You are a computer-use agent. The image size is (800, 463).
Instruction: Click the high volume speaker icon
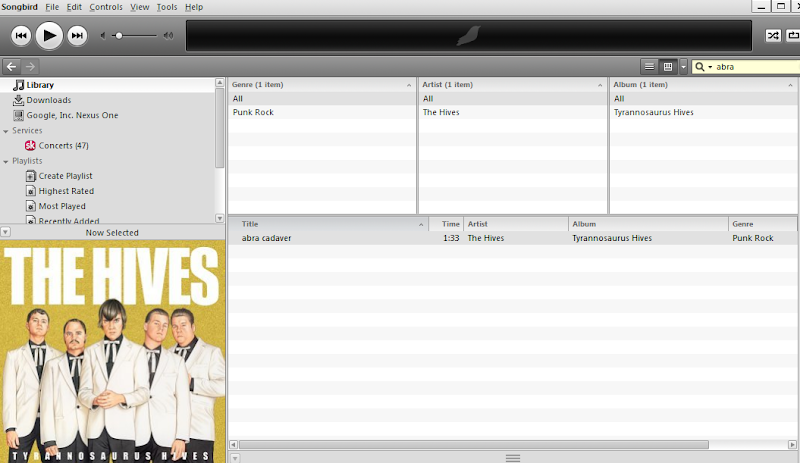coord(168,36)
